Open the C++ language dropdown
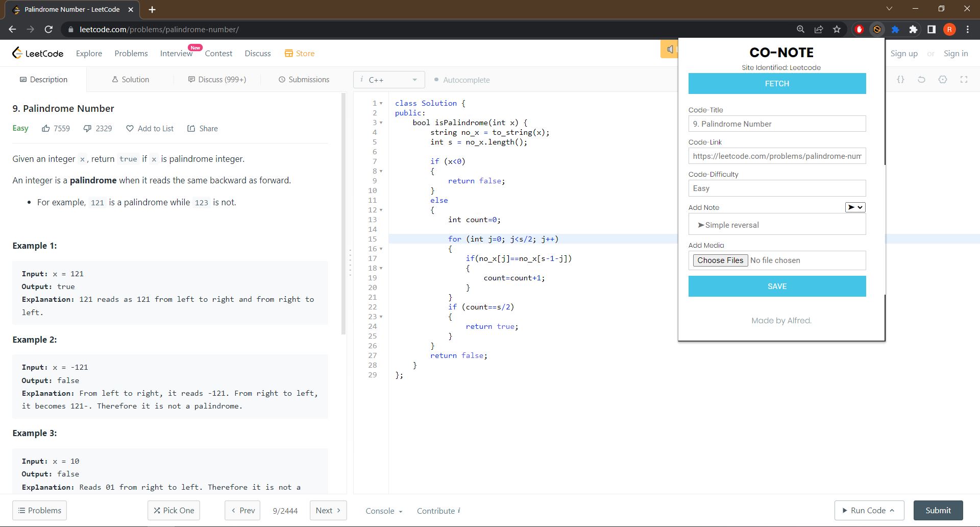Screen dimensions: 980x527 point(389,80)
